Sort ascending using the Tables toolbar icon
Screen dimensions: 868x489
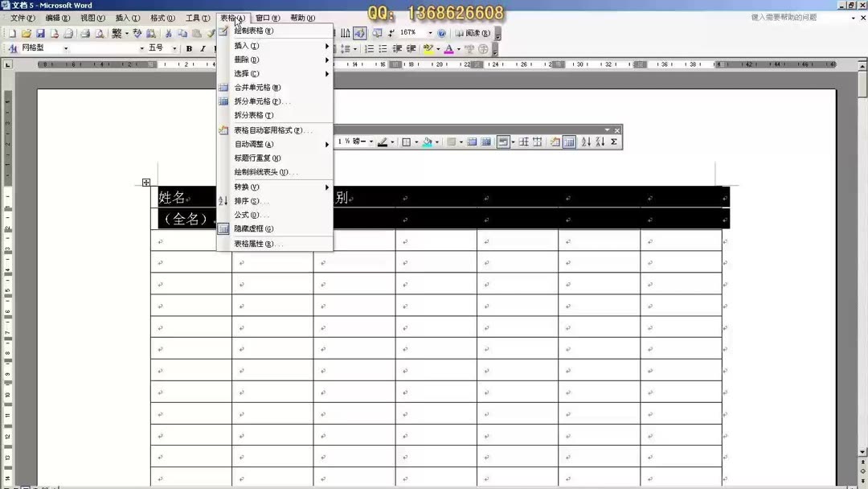[586, 142]
